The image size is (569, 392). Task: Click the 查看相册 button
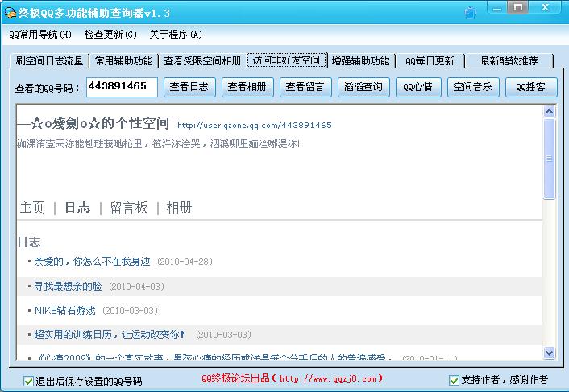pos(247,87)
